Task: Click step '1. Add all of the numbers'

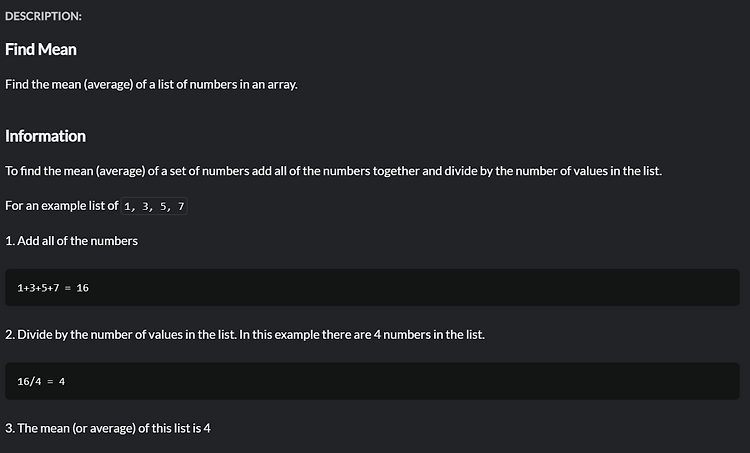Action: point(71,241)
